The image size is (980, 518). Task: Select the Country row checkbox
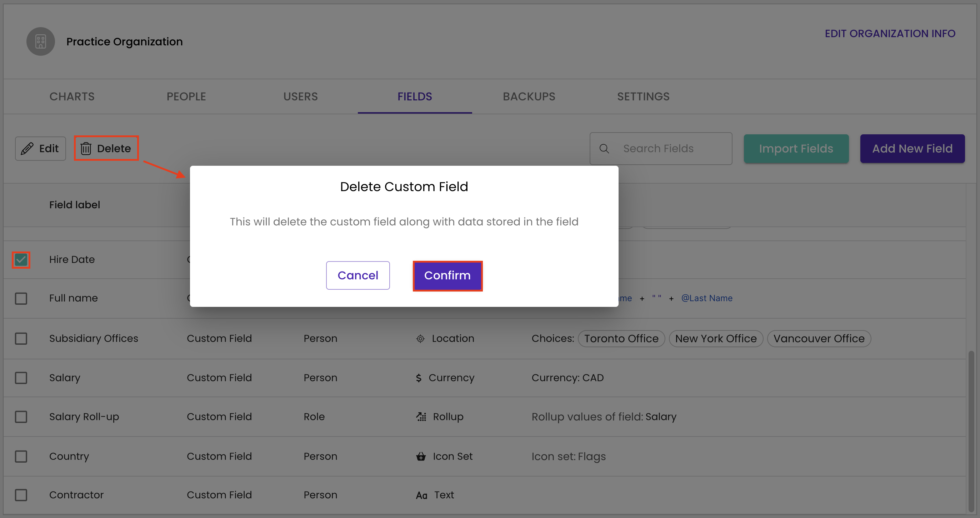[21, 456]
